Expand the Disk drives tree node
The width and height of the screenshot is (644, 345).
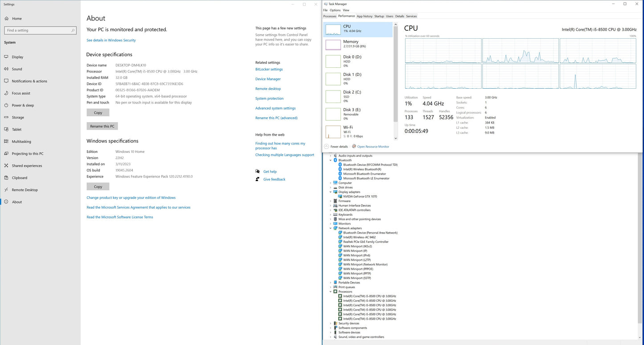click(x=331, y=188)
